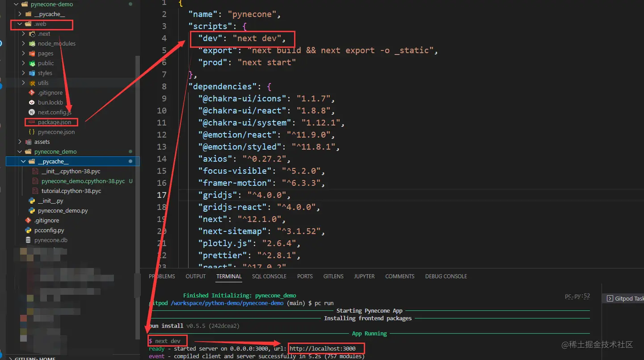
Task: Click the database icon beside pynecone.db
Action: point(28,240)
